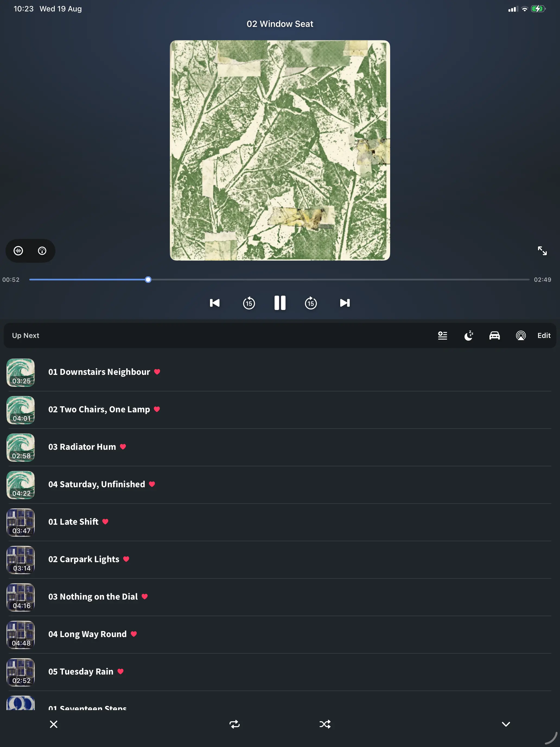Click the title 02 Window Seat

coord(280,24)
